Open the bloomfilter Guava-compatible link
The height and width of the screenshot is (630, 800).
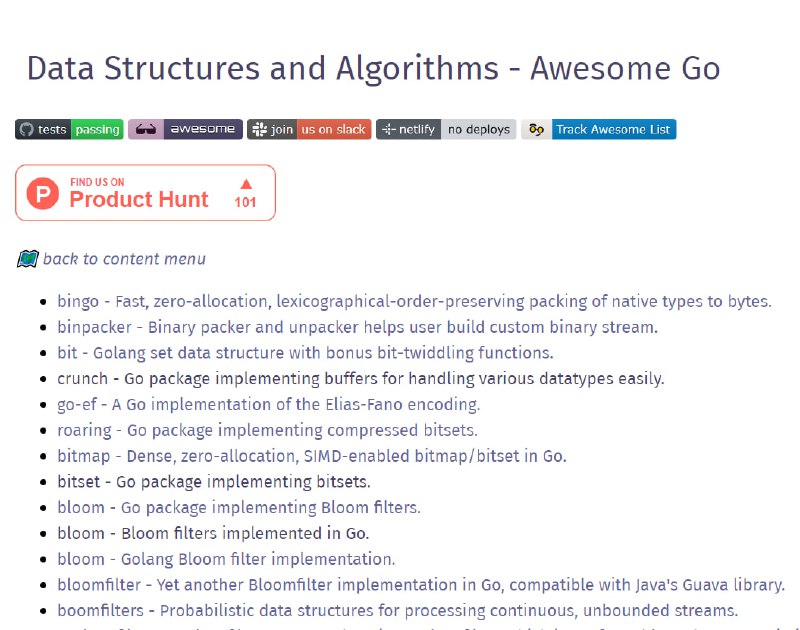click(x=99, y=585)
